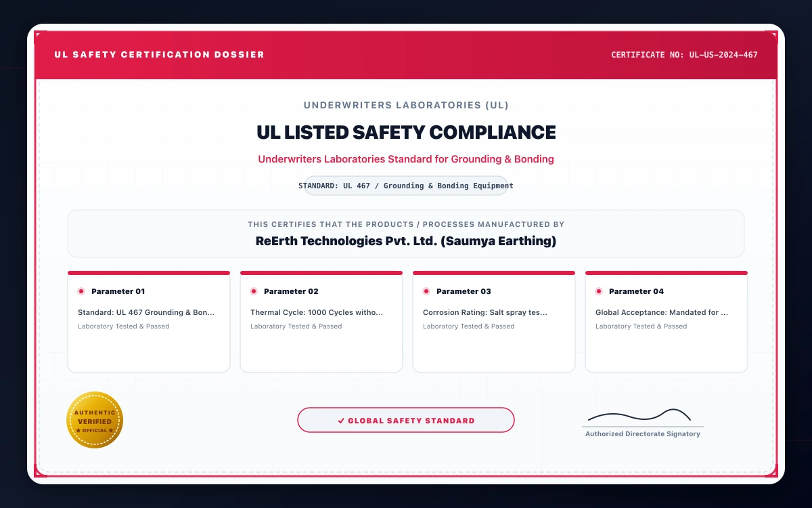This screenshot has height=508, width=812.
Task: Click 'UL Safety Certification Dossier' header text
Action: [159, 54]
